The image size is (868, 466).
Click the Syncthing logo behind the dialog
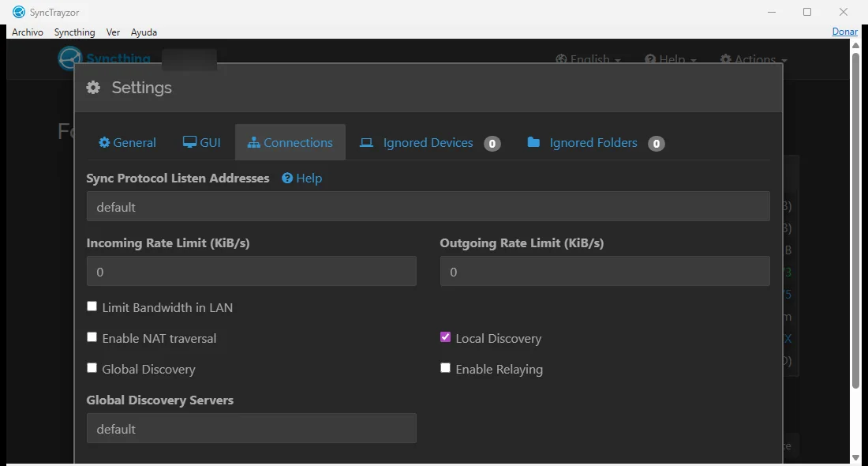point(69,58)
